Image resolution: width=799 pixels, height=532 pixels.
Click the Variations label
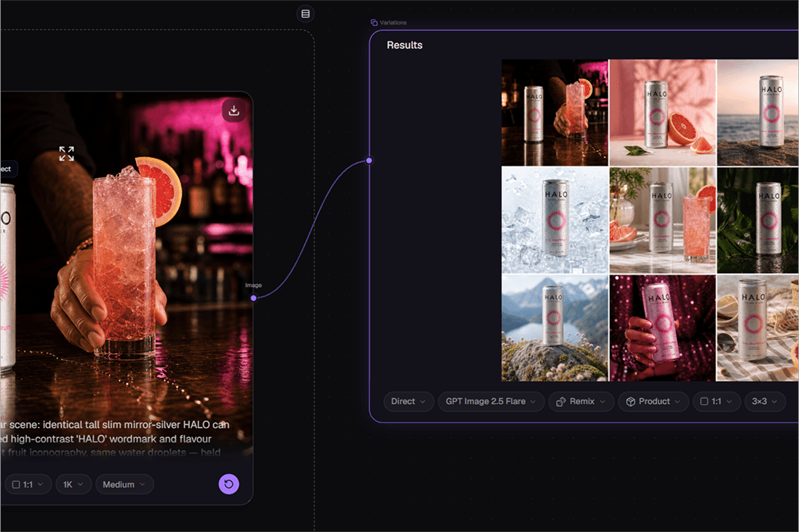pos(393,22)
